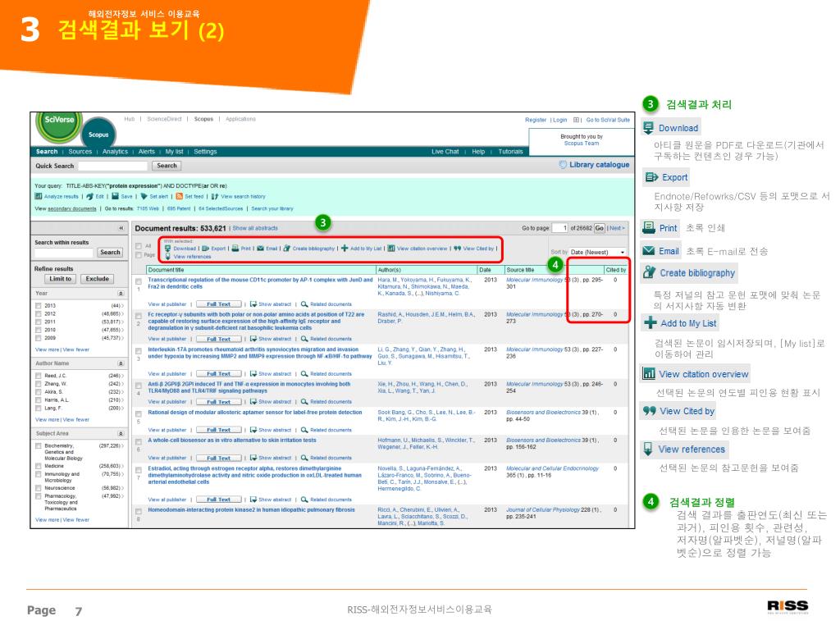Tick the Page select checkbox
The height and width of the screenshot is (630, 840).
(139, 256)
